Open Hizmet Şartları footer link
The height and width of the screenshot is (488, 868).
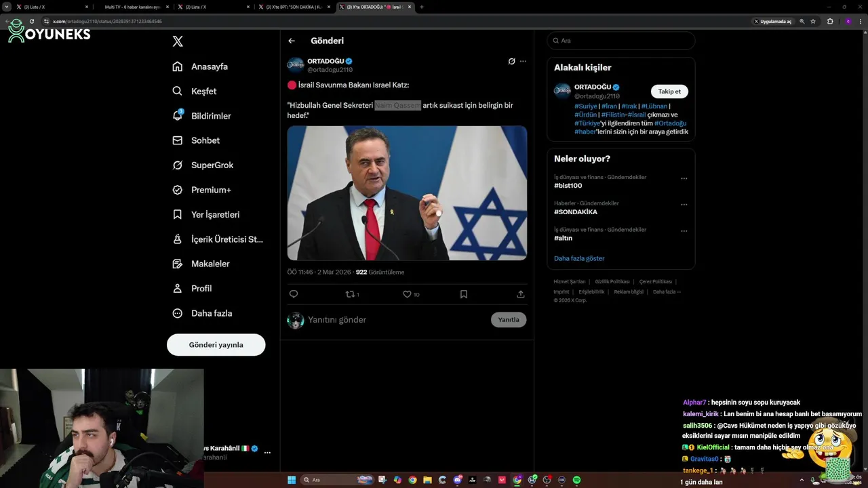[x=570, y=281]
